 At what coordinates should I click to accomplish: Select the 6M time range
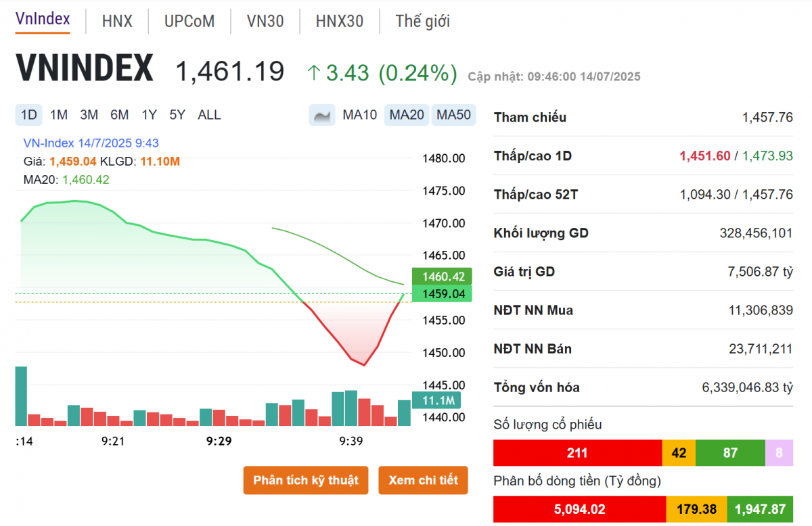click(x=119, y=115)
